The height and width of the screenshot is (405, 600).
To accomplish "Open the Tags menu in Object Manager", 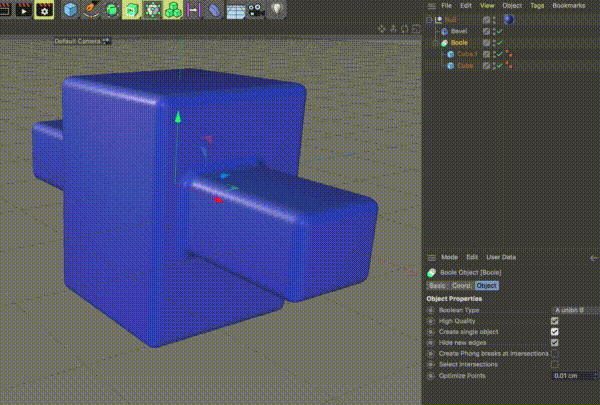I will tap(537, 6).
